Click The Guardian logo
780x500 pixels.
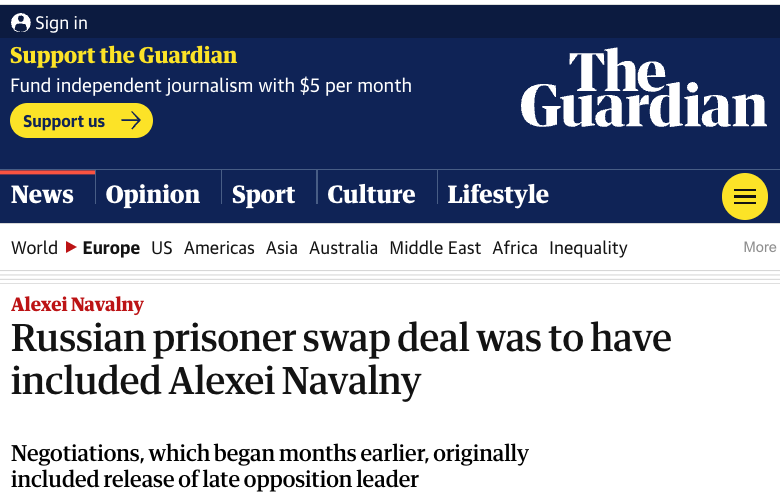(x=643, y=90)
